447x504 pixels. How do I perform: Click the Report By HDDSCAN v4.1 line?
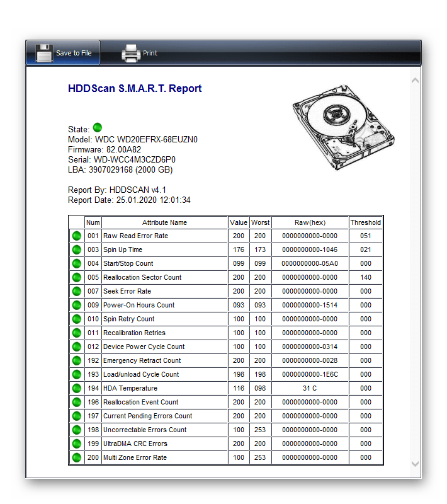(117, 190)
